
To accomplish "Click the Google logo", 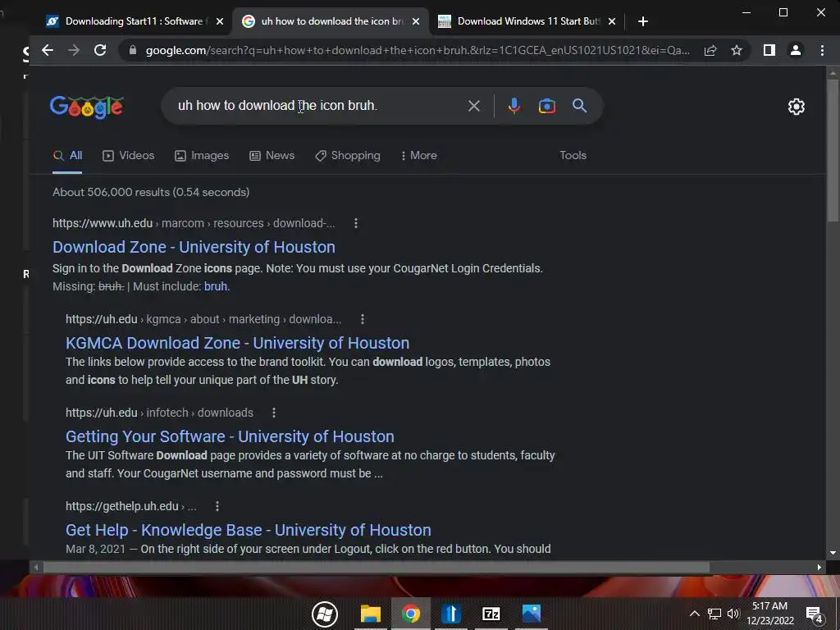I will point(87,106).
